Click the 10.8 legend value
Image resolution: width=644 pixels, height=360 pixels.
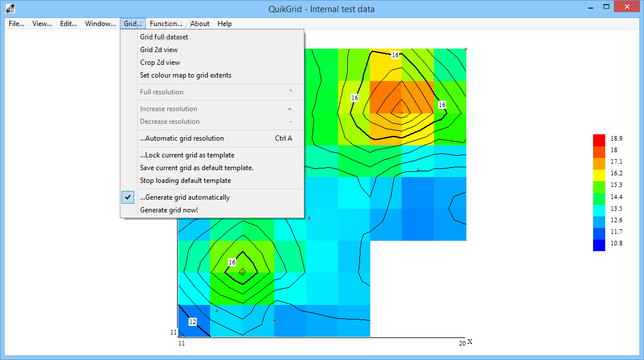pyautogui.click(x=616, y=243)
